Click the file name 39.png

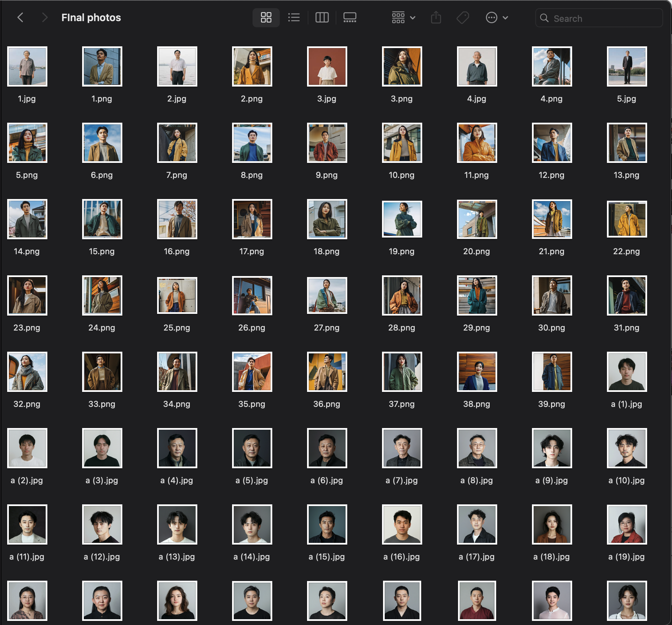(552, 404)
